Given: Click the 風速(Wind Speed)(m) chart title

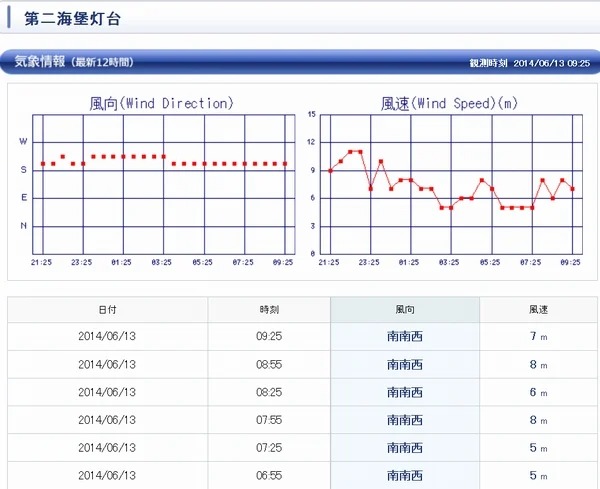Looking at the screenshot, I should click(x=449, y=103).
